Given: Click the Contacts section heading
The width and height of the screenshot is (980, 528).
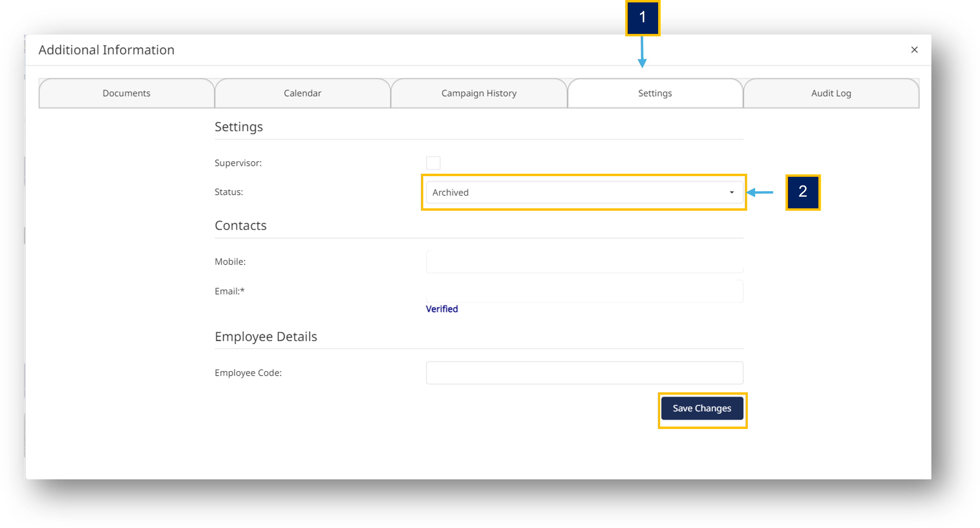Looking at the screenshot, I should coord(241,225).
